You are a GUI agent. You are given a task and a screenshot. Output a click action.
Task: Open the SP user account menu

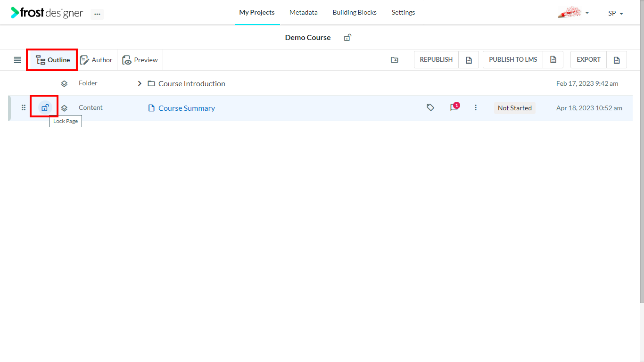point(616,13)
